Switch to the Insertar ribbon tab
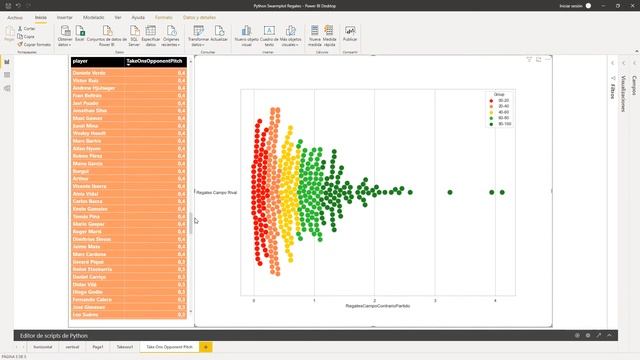 click(64, 18)
